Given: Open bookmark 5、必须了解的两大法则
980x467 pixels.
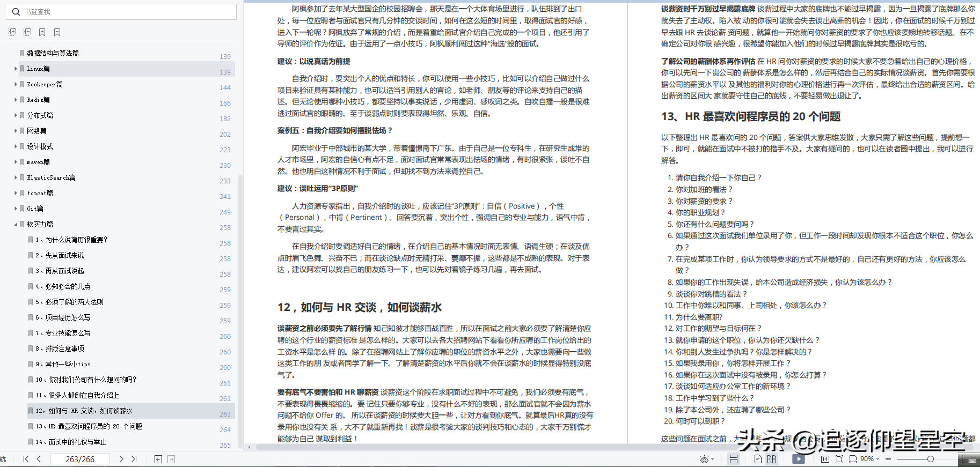Looking at the screenshot, I should 69,302.
